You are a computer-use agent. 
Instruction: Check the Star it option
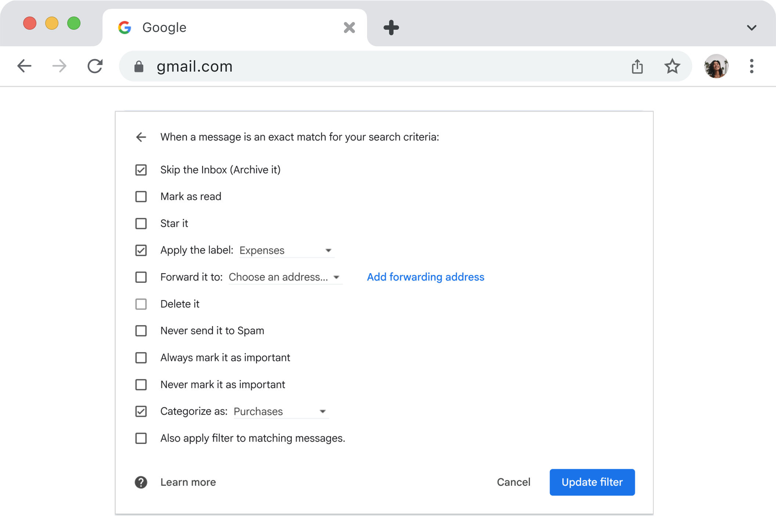[x=141, y=224]
